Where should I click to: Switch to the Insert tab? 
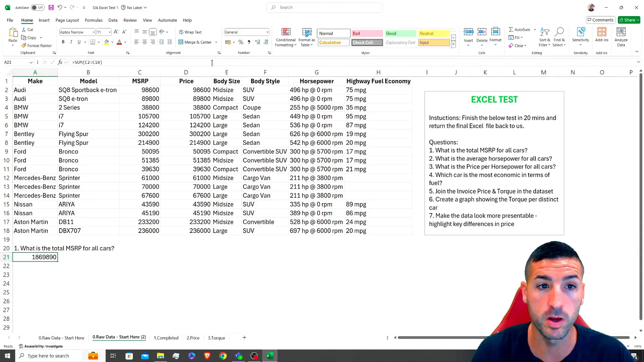click(x=44, y=20)
